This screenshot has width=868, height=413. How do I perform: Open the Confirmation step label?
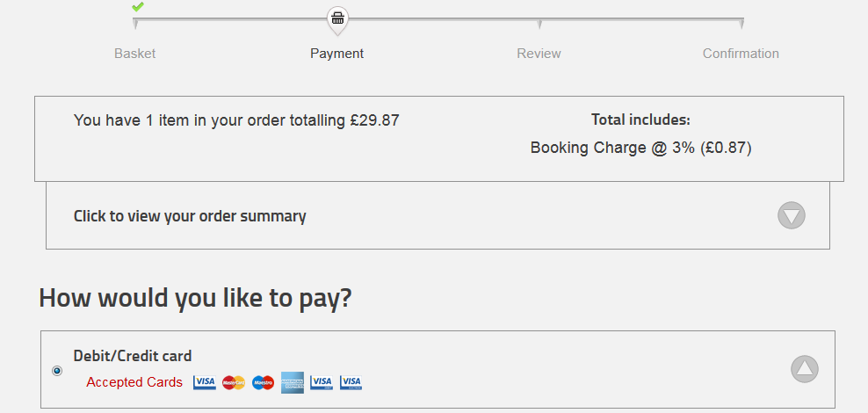pos(741,54)
